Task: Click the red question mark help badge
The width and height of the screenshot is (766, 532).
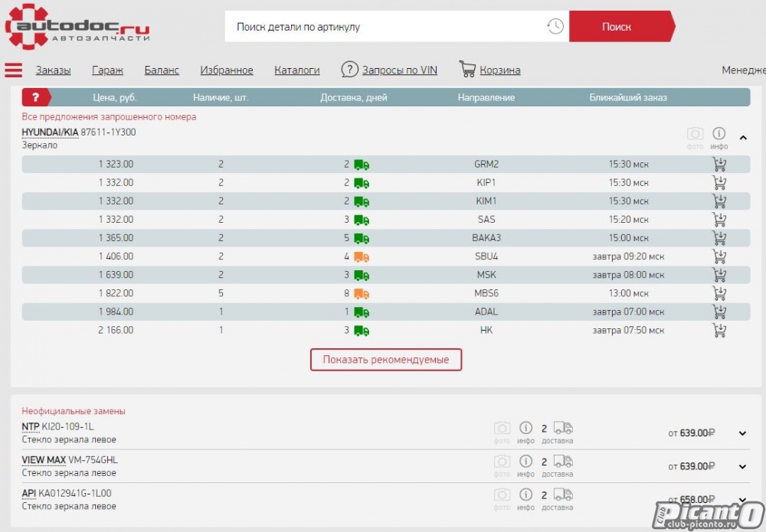Action: point(36,97)
